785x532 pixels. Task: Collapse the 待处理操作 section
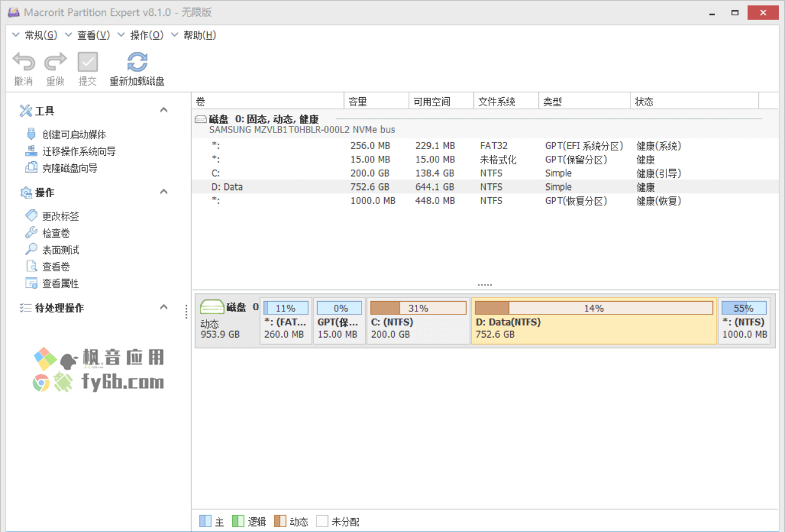(164, 307)
